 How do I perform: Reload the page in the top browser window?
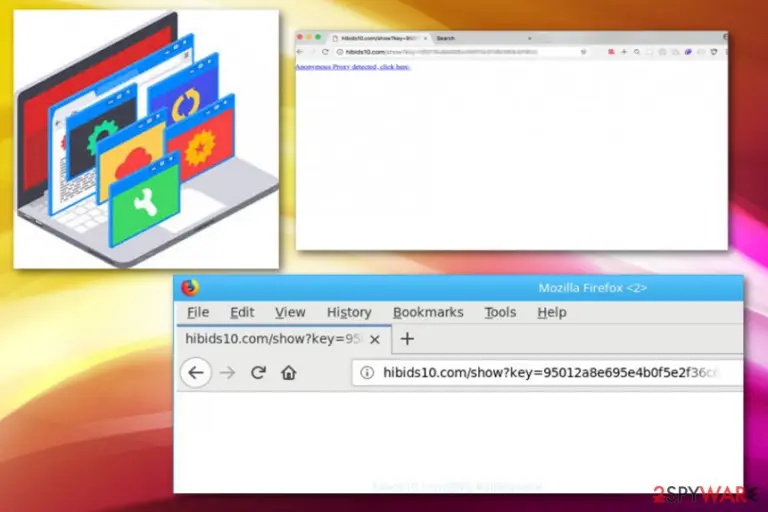click(325, 51)
